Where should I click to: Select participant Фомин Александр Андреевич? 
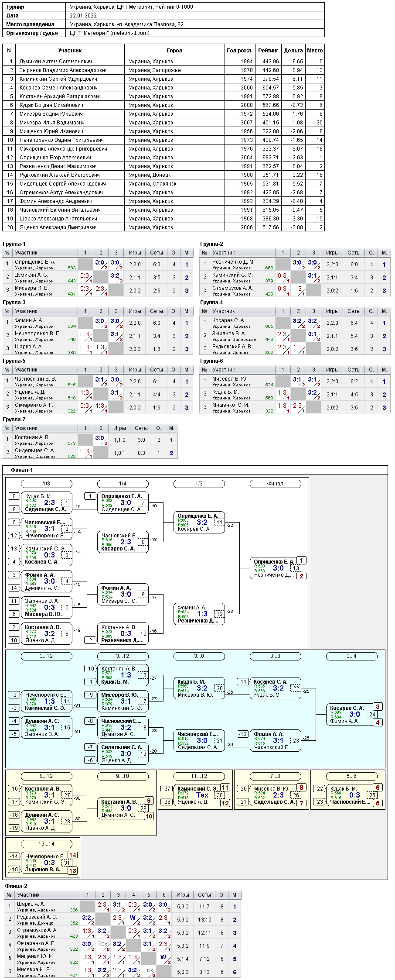[56, 201]
